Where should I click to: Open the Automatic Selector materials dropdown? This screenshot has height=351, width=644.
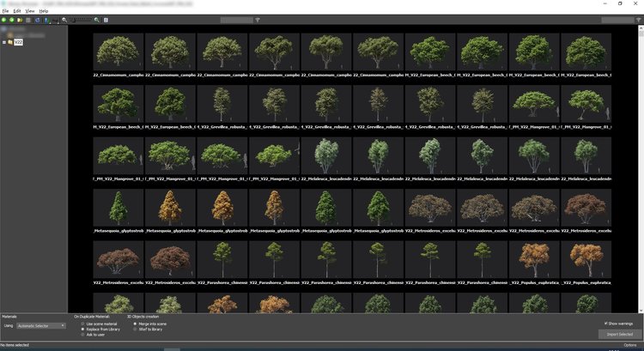41,326
